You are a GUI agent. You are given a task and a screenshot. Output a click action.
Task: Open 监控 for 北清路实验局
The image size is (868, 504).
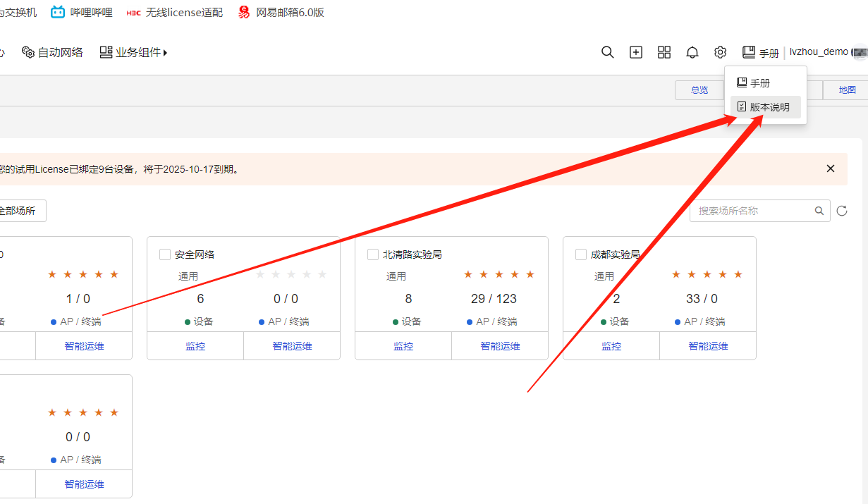click(x=403, y=346)
